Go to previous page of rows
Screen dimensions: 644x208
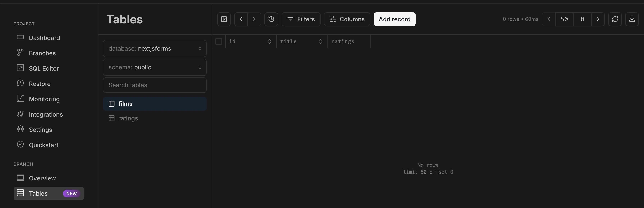pos(549,19)
